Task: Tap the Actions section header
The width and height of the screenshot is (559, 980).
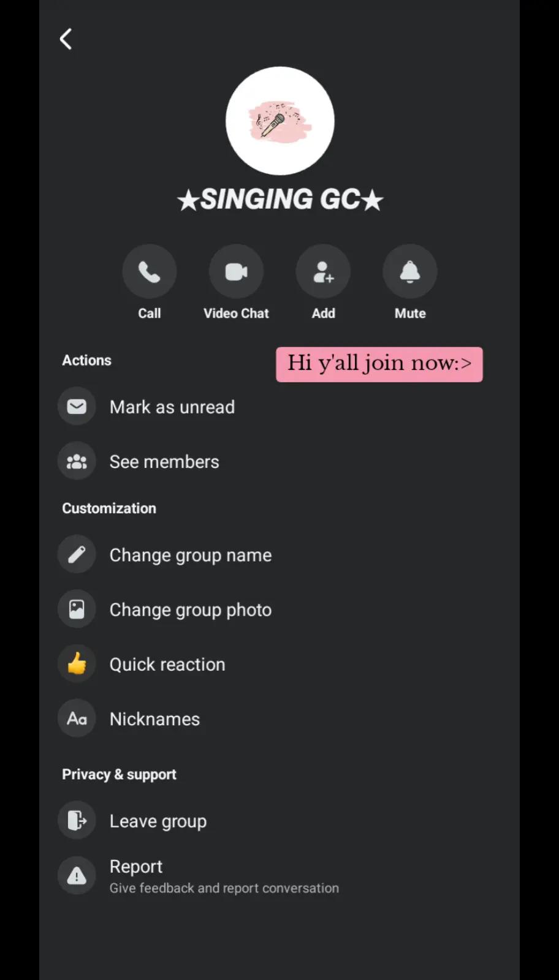Action: 87,360
